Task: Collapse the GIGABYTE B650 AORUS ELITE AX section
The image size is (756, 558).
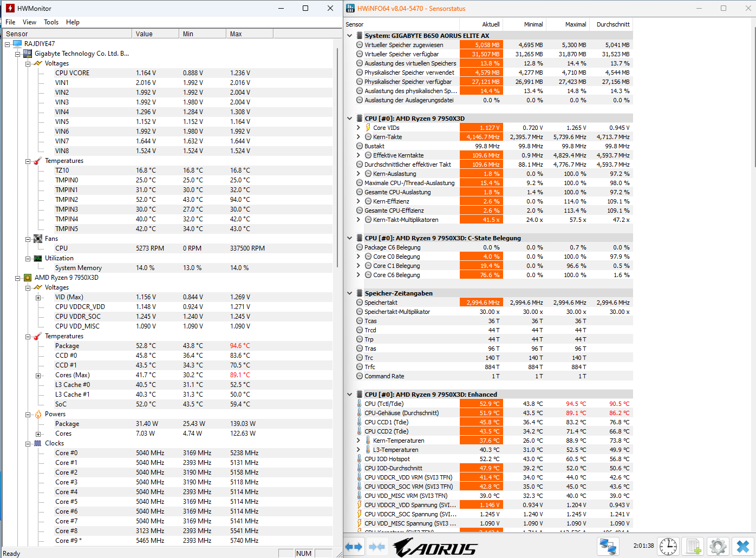Action: click(x=350, y=36)
